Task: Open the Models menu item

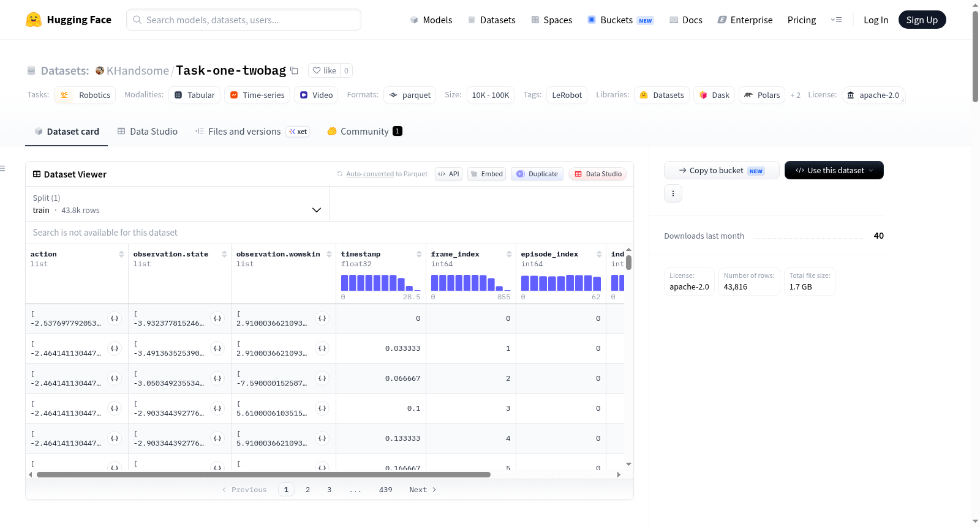Action: [x=431, y=20]
